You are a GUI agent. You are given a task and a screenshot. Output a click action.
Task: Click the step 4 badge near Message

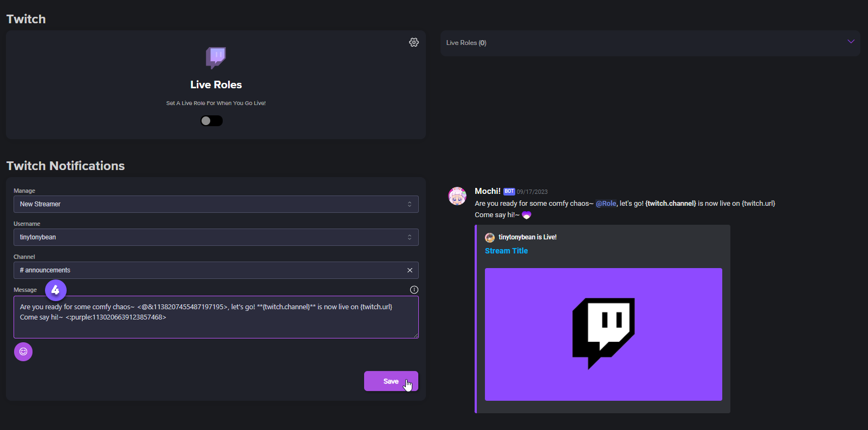55,290
